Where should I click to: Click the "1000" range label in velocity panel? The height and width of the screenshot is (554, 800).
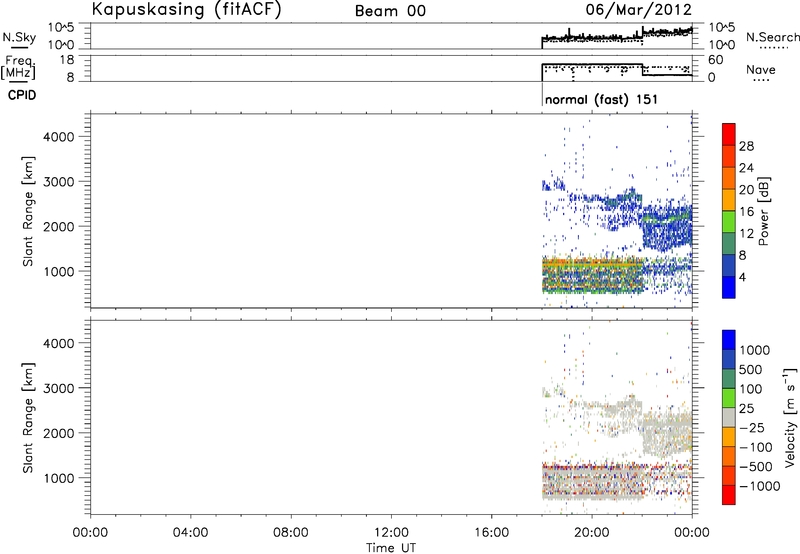click(59, 478)
